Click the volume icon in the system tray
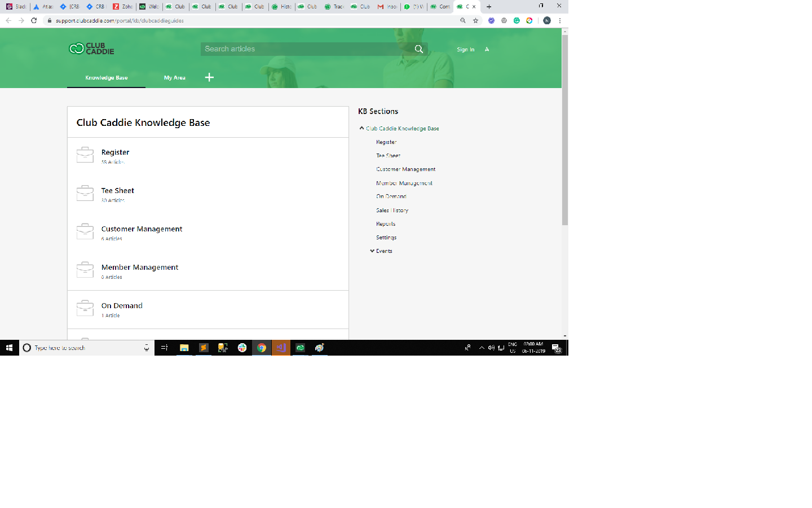This screenshot has height=508, width=812. (491, 348)
